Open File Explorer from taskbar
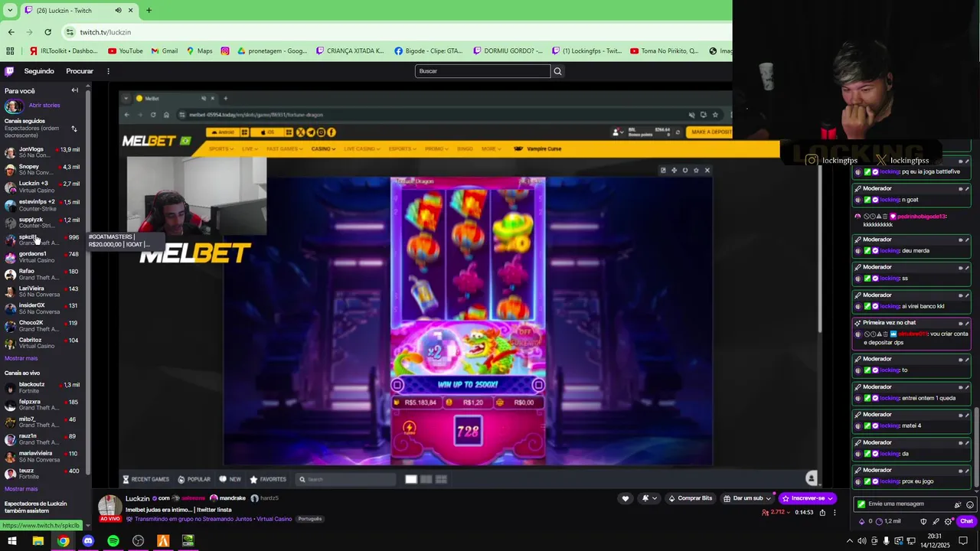The height and width of the screenshot is (551, 980). coord(38,541)
